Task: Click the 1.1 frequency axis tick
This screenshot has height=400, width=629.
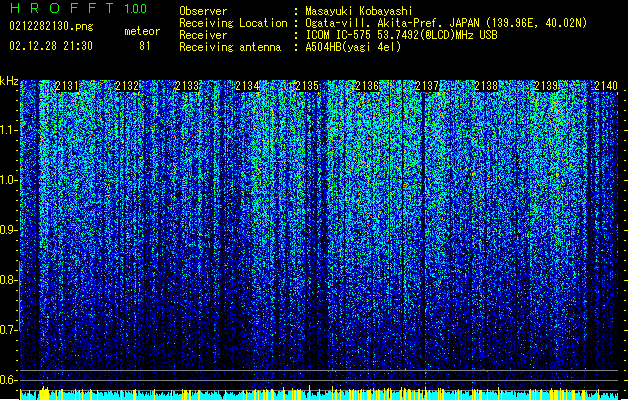Action: [x=9, y=130]
